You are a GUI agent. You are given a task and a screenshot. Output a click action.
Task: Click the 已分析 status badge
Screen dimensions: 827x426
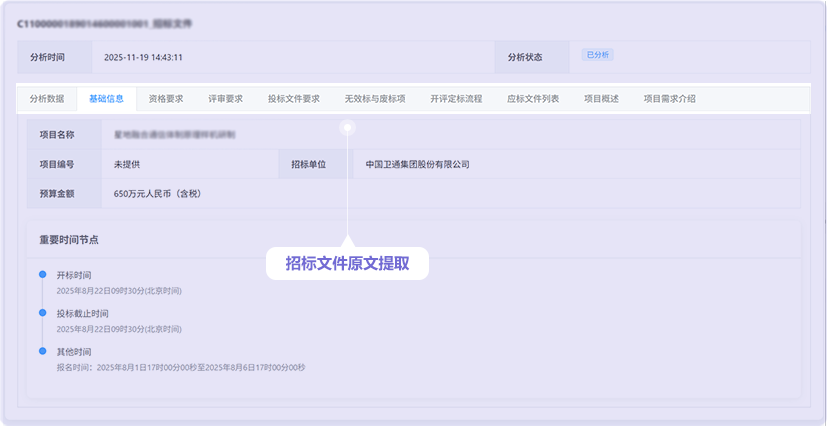(597, 55)
